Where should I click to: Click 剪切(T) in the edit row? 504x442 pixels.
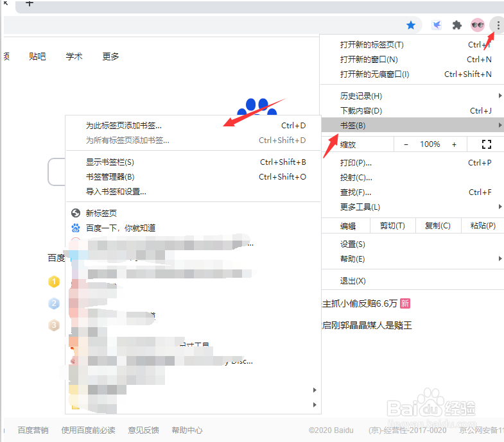[x=392, y=226]
